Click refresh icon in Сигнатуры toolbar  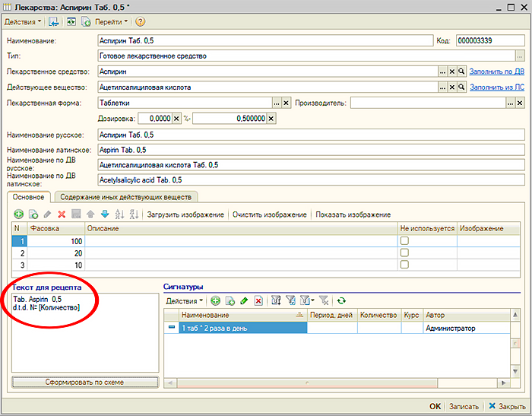341,301
